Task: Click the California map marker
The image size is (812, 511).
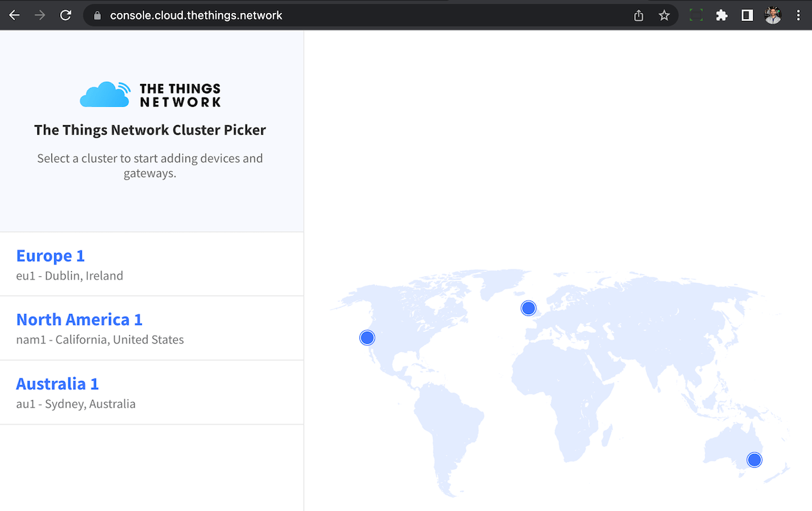Action: tap(367, 337)
